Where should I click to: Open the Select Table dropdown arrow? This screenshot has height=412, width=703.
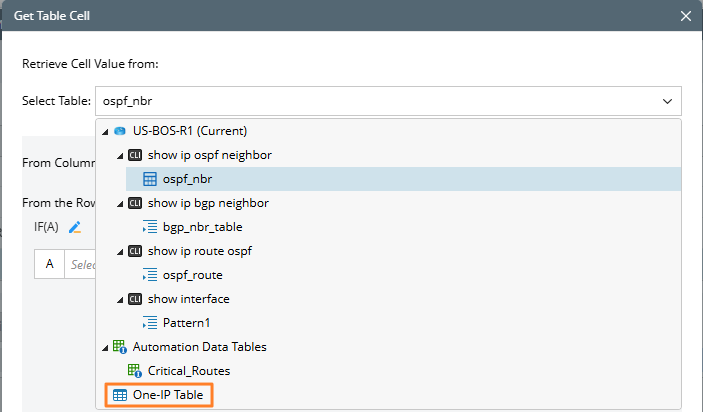pyautogui.click(x=667, y=101)
